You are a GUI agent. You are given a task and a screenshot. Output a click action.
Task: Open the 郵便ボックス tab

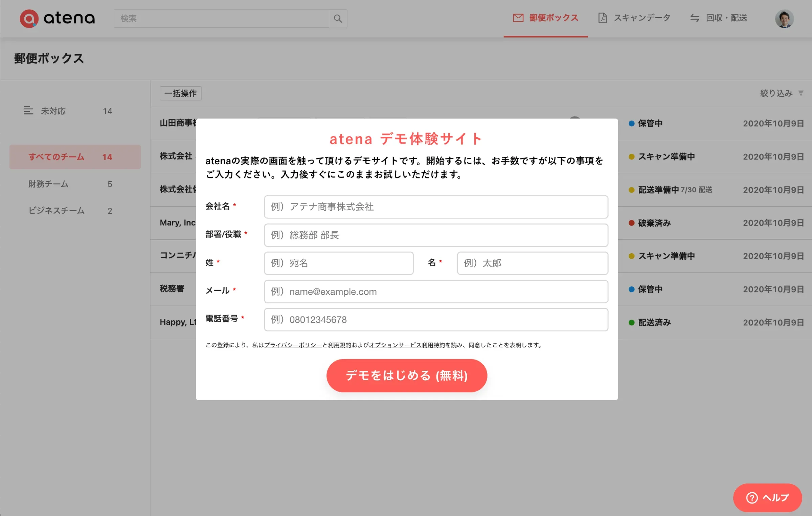(545, 18)
